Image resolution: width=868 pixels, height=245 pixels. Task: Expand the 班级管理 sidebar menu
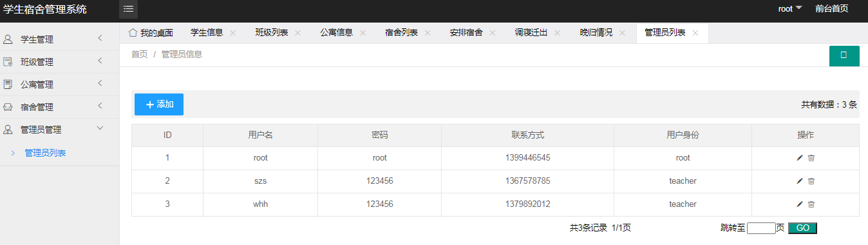(100, 61)
